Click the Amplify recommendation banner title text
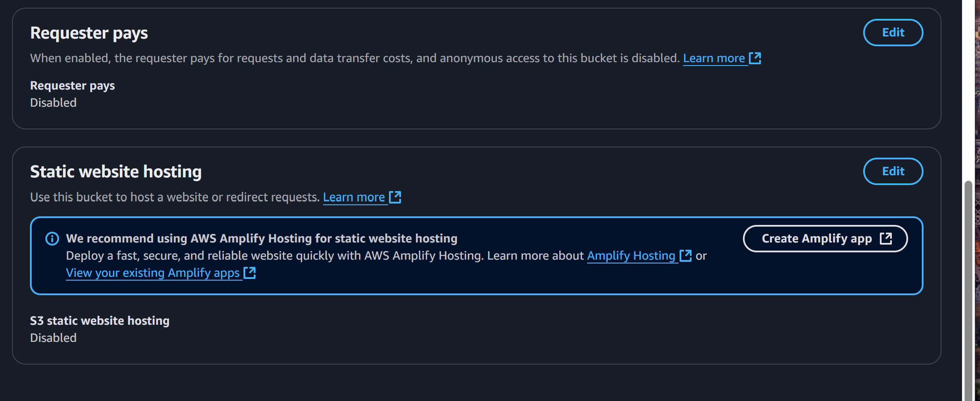 [261, 239]
